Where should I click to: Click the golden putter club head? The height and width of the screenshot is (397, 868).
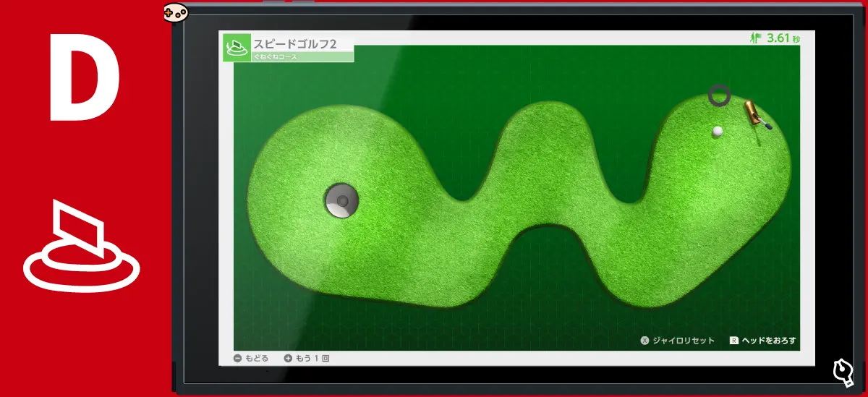point(753,112)
